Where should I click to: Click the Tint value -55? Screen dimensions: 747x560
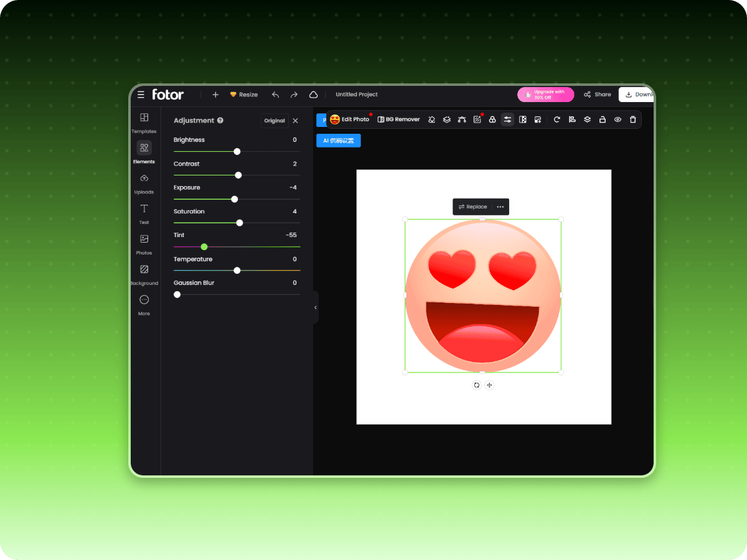pos(291,235)
